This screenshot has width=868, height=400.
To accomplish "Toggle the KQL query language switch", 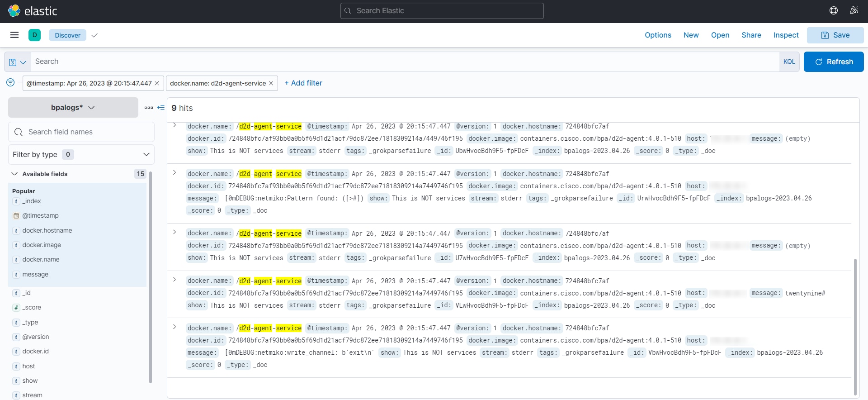I will point(789,62).
